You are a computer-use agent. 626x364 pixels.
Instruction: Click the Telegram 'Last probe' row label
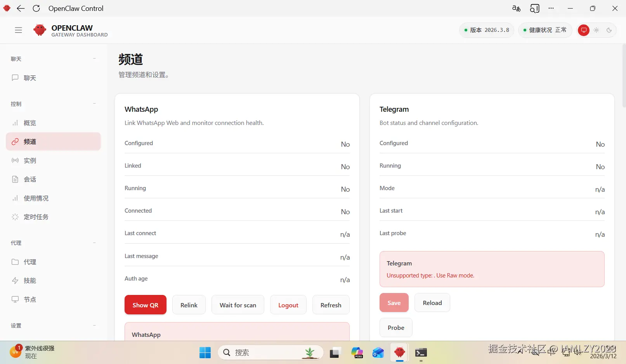(393, 233)
